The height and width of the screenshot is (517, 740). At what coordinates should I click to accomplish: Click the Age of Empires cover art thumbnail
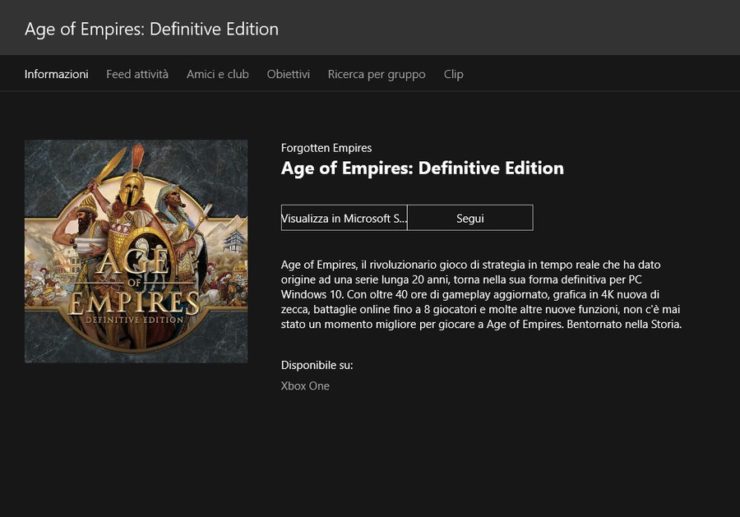(136, 251)
